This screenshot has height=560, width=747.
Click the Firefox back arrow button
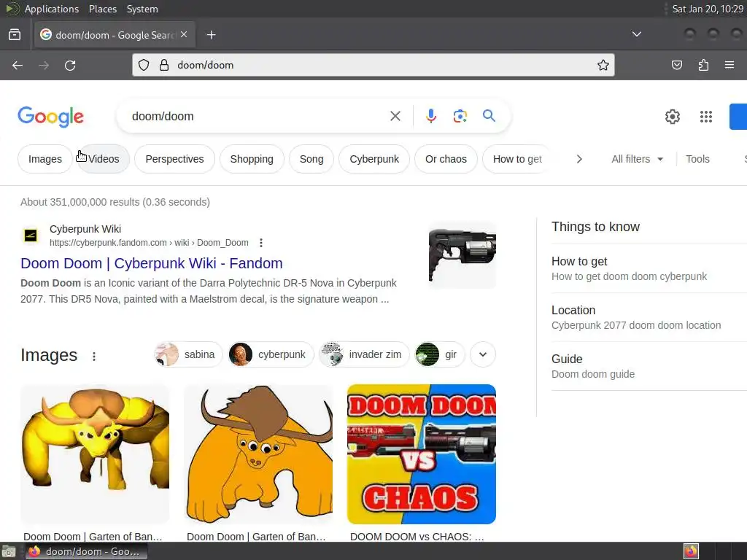tap(18, 65)
